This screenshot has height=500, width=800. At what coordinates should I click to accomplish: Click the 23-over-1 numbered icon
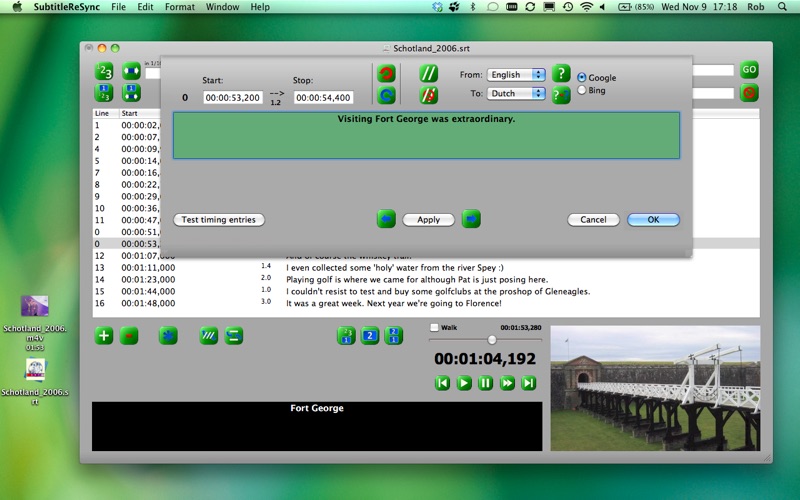click(346, 336)
